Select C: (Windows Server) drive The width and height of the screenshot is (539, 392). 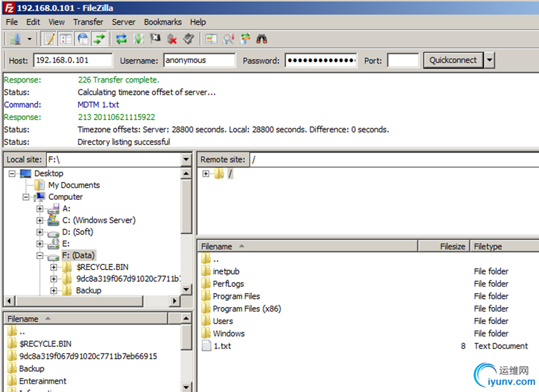99,220
